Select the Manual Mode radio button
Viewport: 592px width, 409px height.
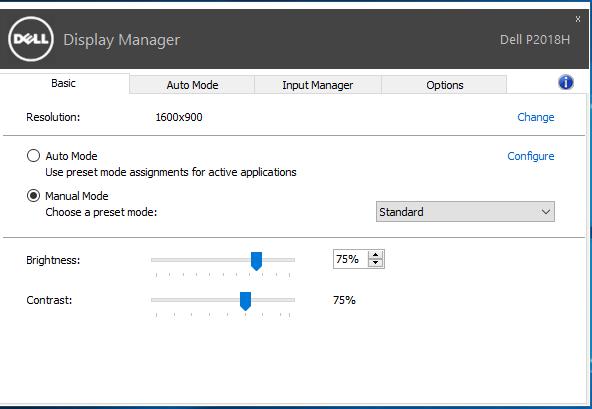33,196
